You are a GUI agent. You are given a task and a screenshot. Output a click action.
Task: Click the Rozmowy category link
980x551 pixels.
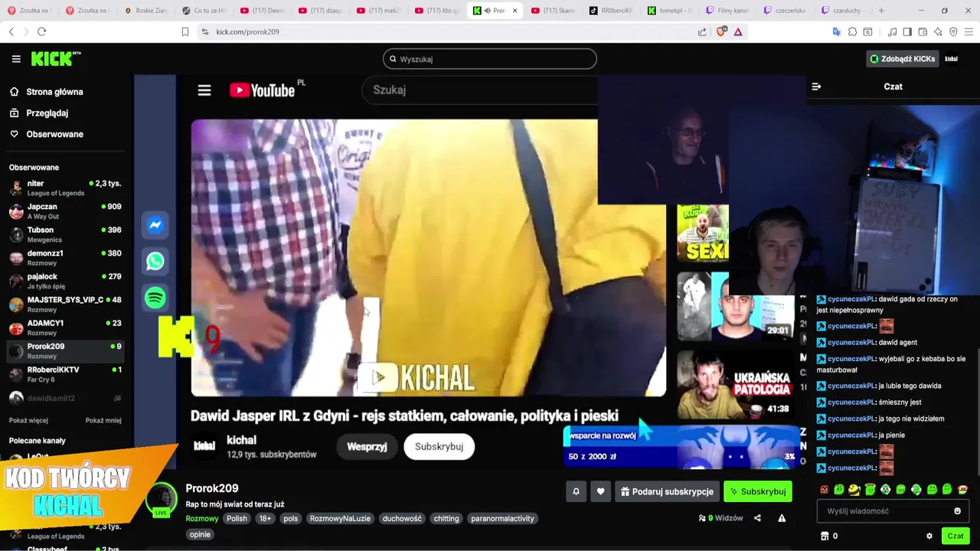(202, 519)
